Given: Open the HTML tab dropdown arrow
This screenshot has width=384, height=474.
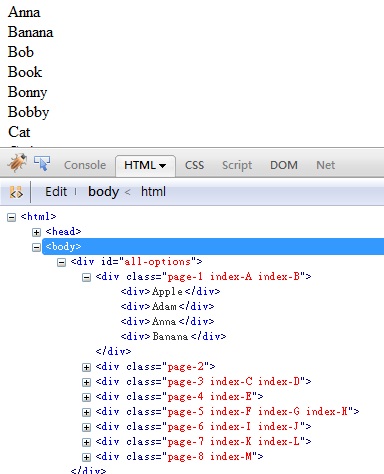Looking at the screenshot, I should (x=163, y=166).
